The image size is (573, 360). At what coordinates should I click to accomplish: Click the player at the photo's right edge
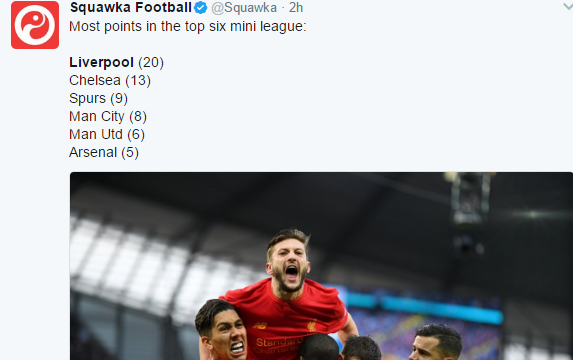[x=436, y=342]
